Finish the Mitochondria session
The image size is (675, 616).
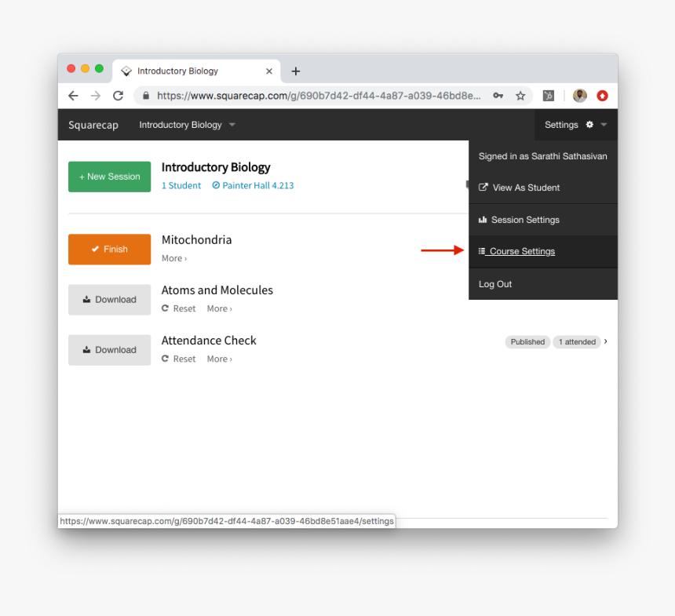point(109,250)
